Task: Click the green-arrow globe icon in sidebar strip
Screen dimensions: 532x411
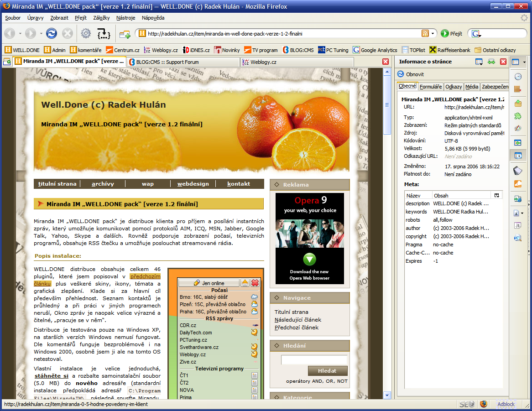Action: tap(518, 199)
